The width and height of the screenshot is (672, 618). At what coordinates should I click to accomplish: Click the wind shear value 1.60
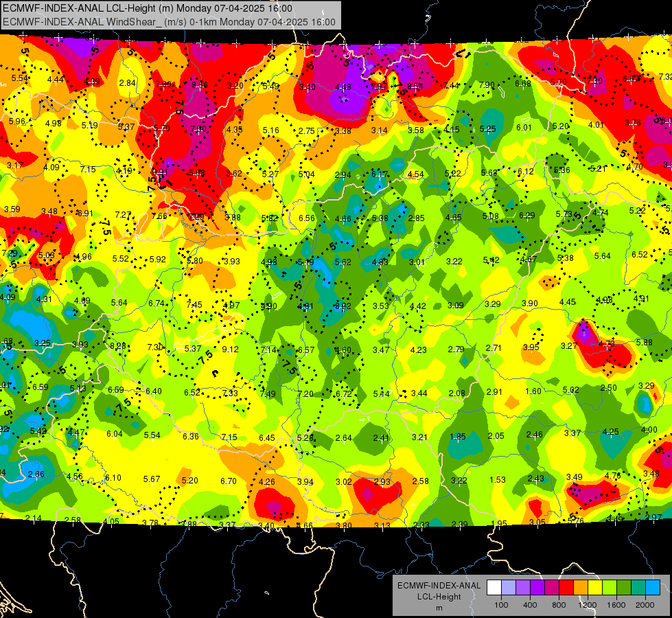[533, 391]
